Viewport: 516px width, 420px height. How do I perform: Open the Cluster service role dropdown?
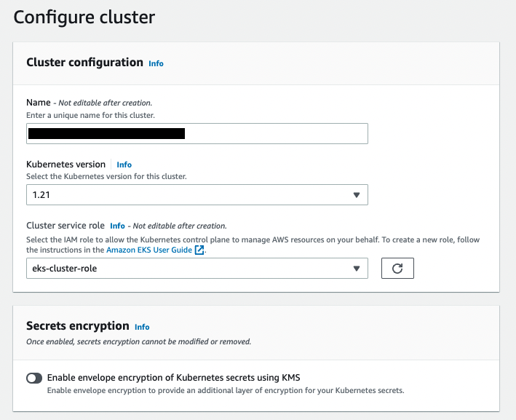tap(197, 269)
